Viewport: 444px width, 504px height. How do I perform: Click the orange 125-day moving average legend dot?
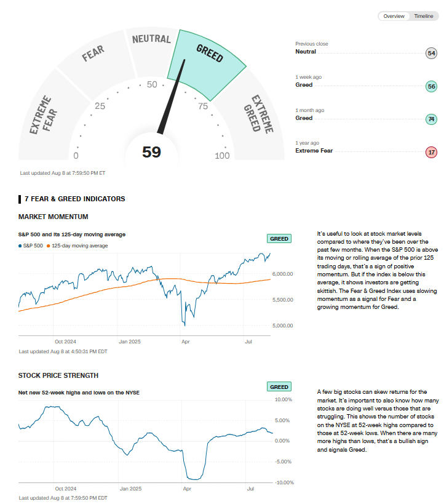pos(49,246)
